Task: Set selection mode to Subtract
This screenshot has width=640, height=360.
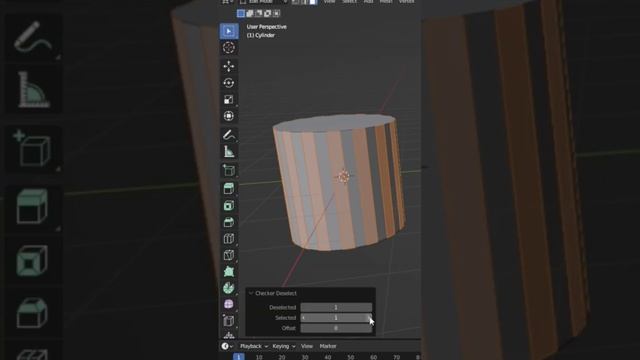Action: (259, 13)
